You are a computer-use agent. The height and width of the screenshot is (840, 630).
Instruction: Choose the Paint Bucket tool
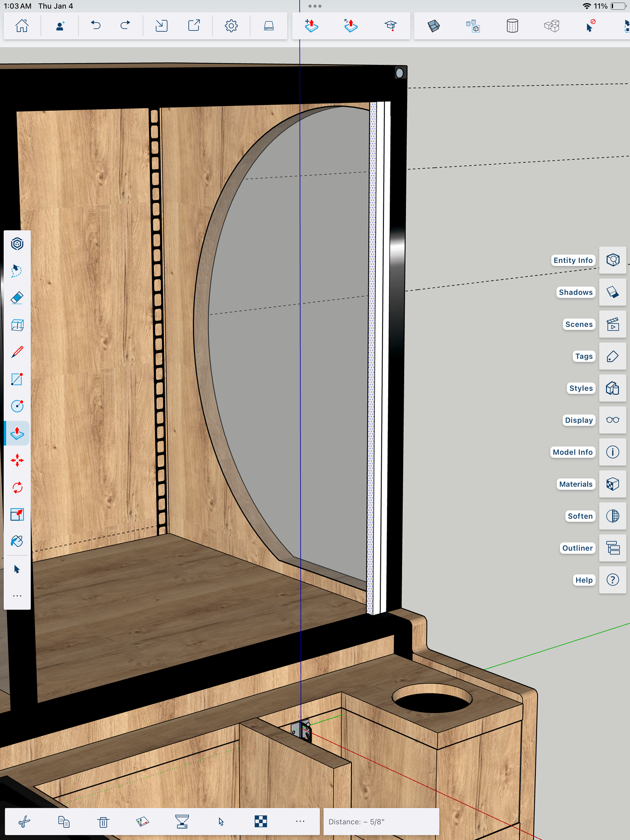(17, 542)
